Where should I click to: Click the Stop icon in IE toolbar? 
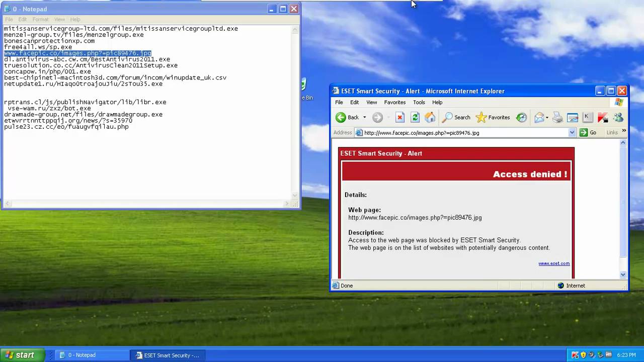point(400,118)
